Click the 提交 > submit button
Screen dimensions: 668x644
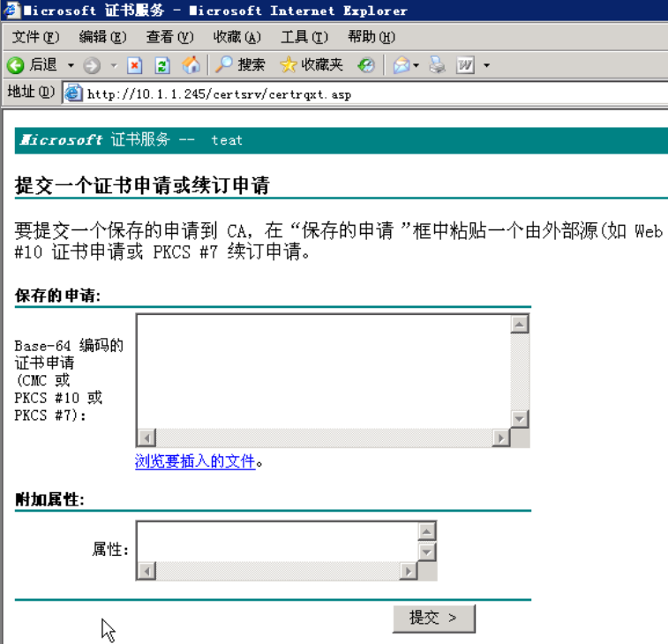coord(433,618)
